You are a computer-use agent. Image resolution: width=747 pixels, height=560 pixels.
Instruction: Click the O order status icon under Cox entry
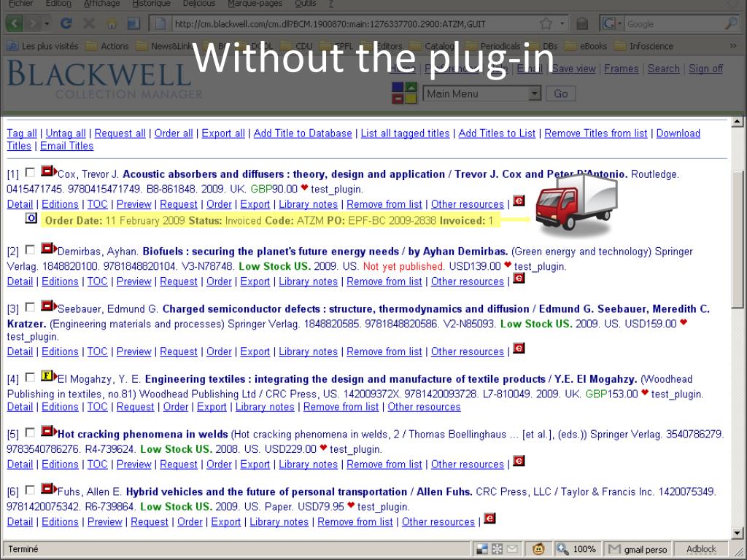(x=31, y=218)
